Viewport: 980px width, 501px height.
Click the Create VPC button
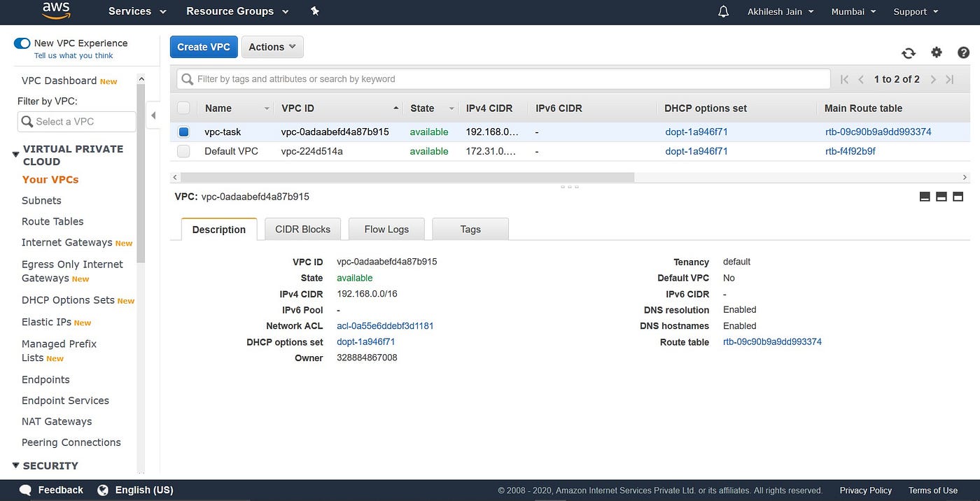tap(203, 47)
